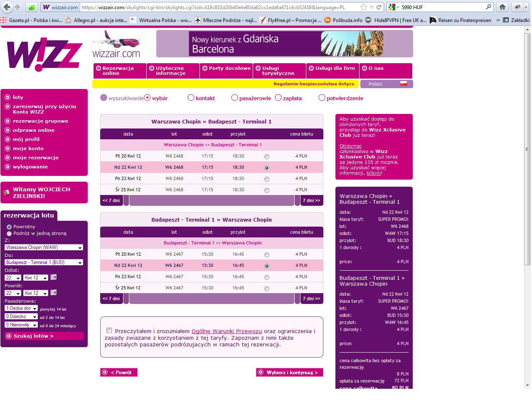Open departure month dropdown

pyautogui.click(x=36, y=278)
